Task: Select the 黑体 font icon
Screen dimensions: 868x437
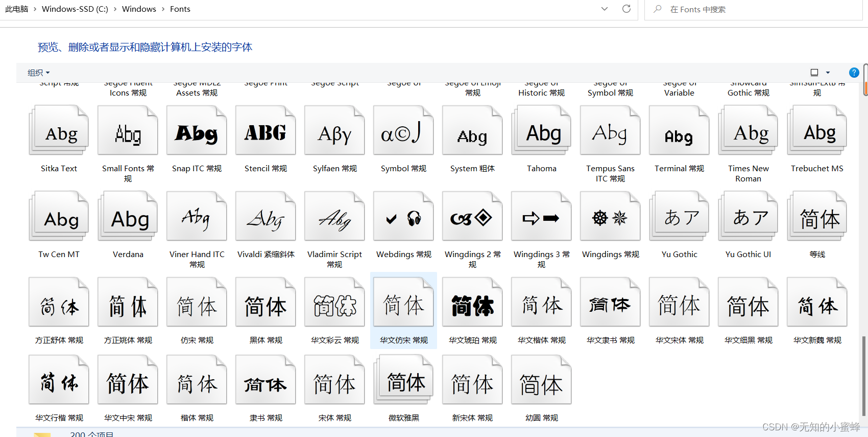Action: [266, 302]
